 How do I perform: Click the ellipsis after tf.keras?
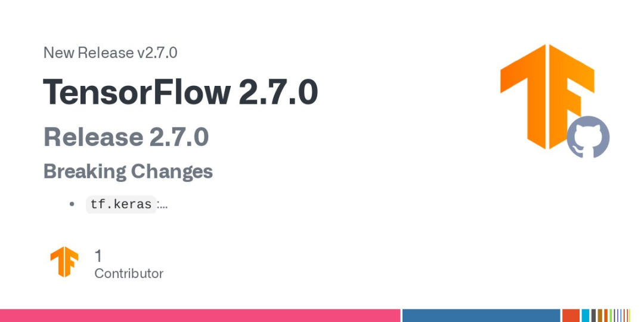[162, 205]
